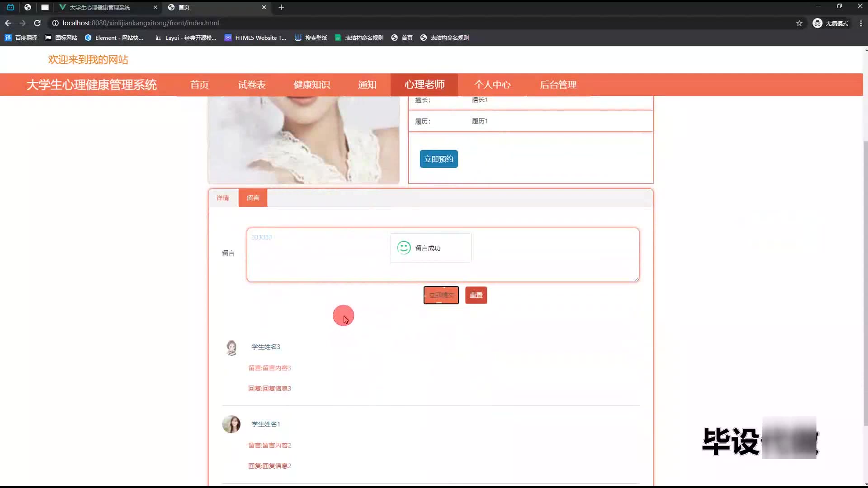868x488 pixels.
Task: Bookmark this page with star icon
Action: 799,23
